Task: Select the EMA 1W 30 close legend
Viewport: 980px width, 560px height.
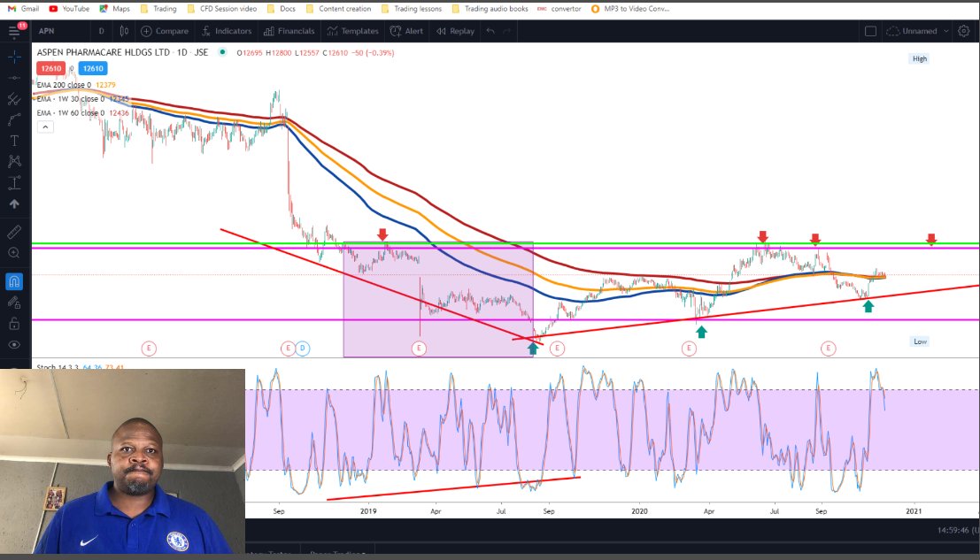Action: [x=82, y=98]
